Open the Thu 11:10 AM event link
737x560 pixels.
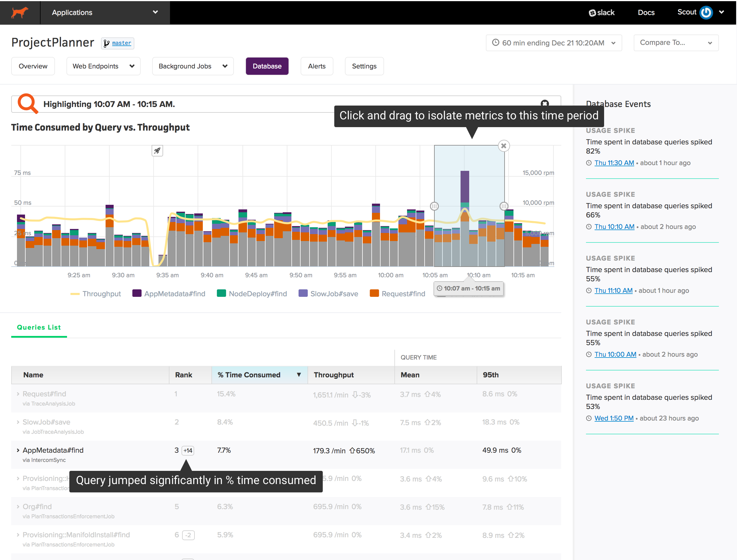613,290
